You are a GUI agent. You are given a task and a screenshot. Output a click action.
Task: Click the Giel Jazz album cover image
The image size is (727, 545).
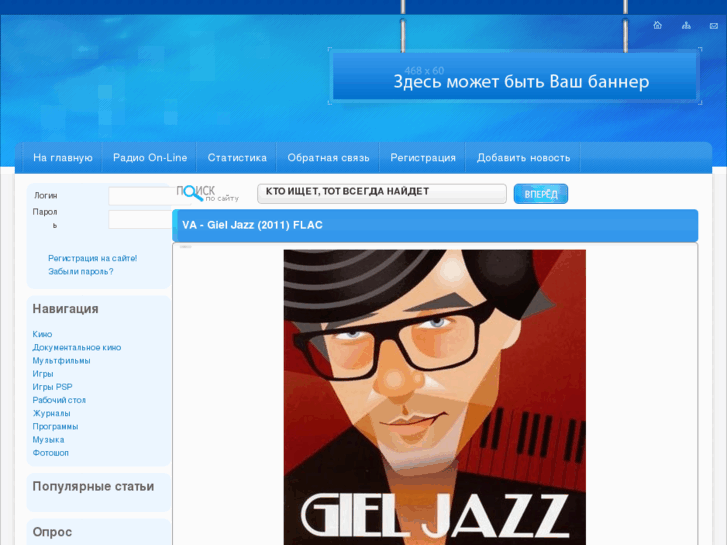point(434,397)
